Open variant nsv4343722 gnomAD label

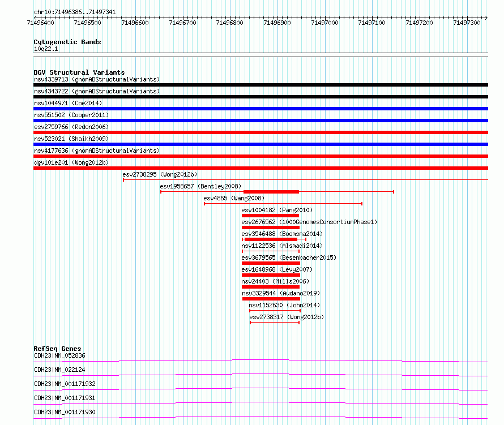[97, 91]
